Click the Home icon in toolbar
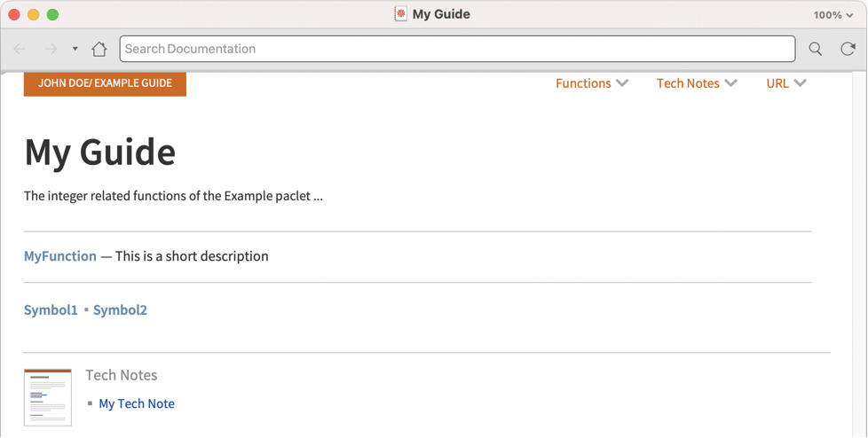 [99, 49]
